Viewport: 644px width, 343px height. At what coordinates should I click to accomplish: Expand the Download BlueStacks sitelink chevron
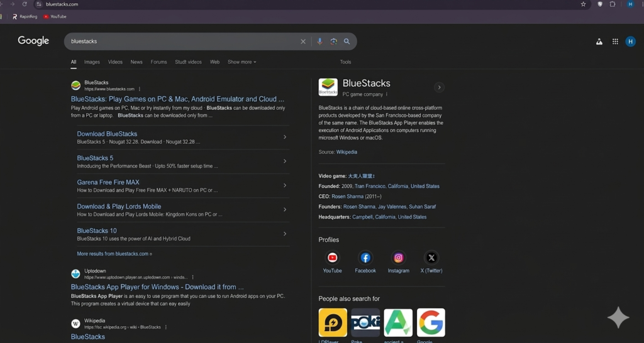click(x=285, y=137)
